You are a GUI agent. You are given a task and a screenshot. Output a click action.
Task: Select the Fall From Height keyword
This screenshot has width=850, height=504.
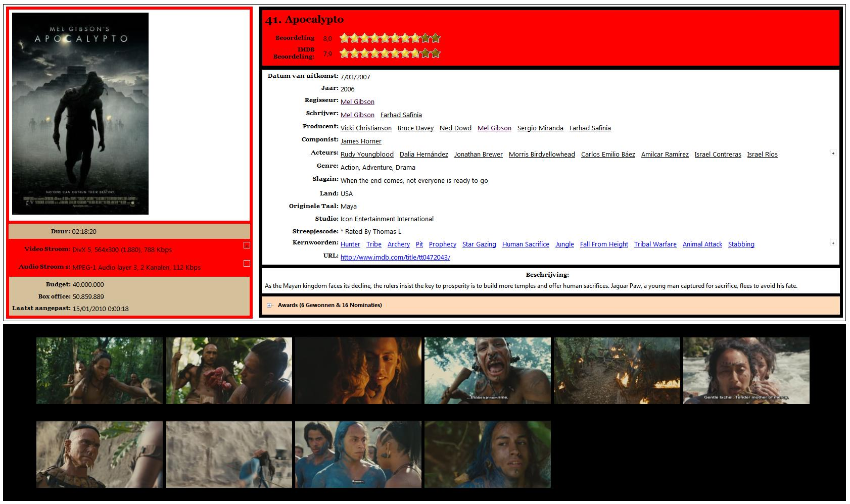(604, 244)
